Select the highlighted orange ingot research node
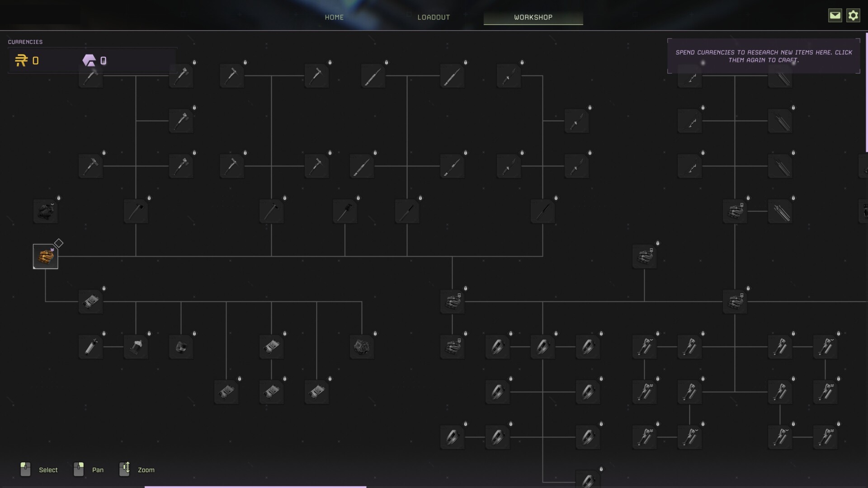Image resolution: width=868 pixels, height=488 pixels. point(46,257)
